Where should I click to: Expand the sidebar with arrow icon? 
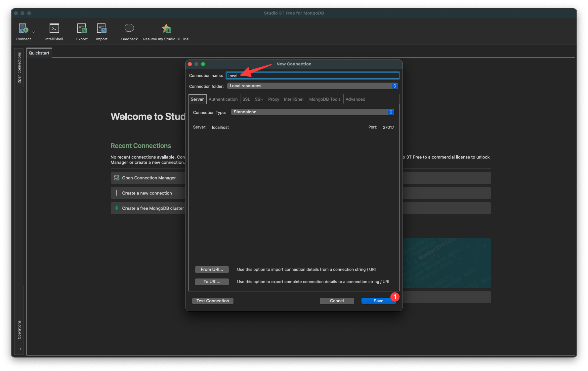point(19,349)
